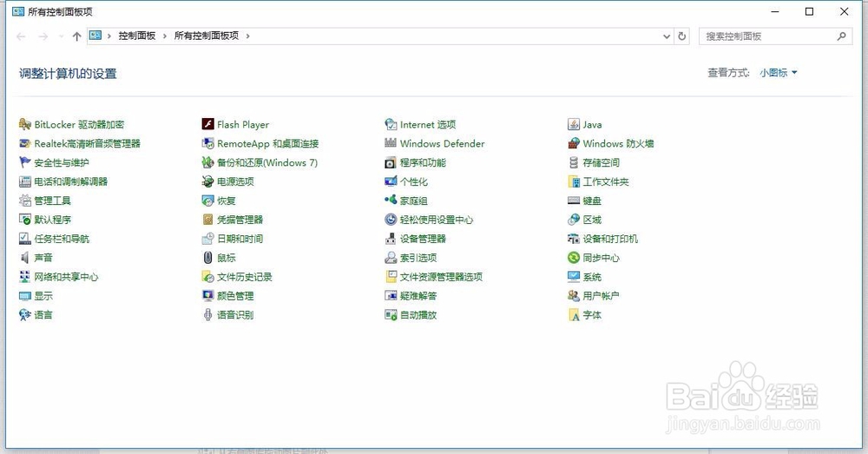Screen dimensions: 868x454
Task: Open the 系统 link
Action: tap(592, 276)
